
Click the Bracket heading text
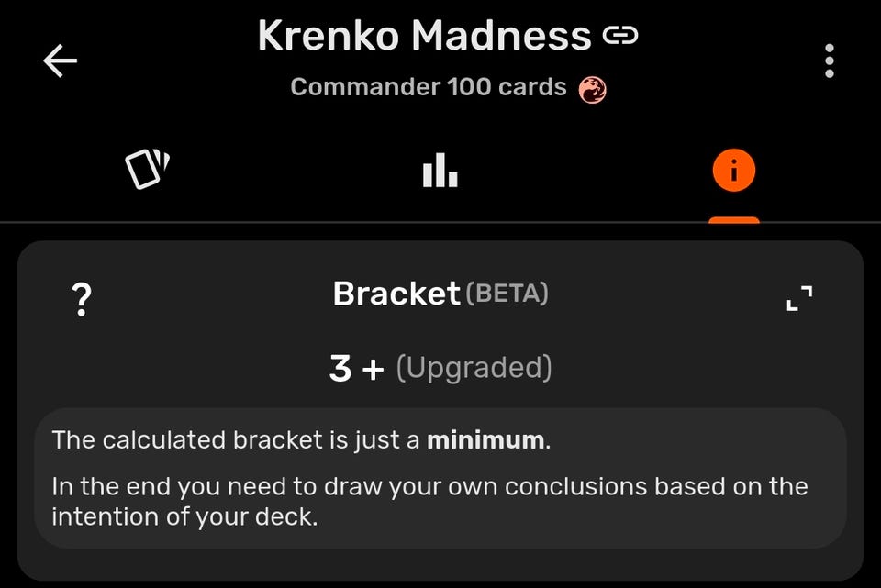point(396,294)
